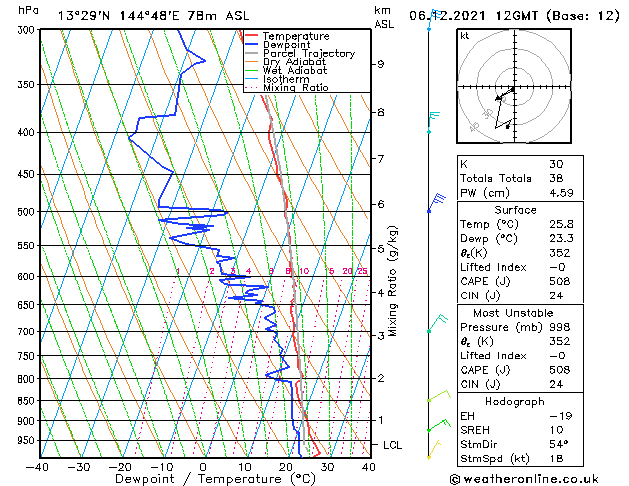Select the 'Mixing Ratio' legend entry
629x486 pixels.
pyautogui.click(x=296, y=87)
